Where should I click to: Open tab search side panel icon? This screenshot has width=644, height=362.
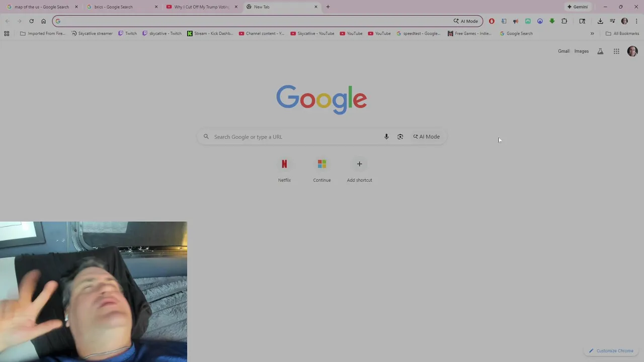point(582,21)
